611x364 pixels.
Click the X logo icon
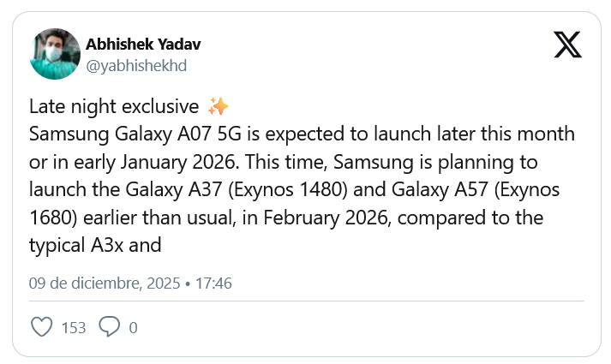coord(567,44)
